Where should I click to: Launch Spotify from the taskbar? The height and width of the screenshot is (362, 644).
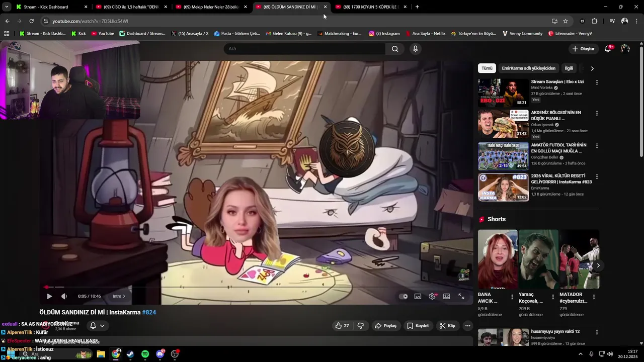(145, 354)
